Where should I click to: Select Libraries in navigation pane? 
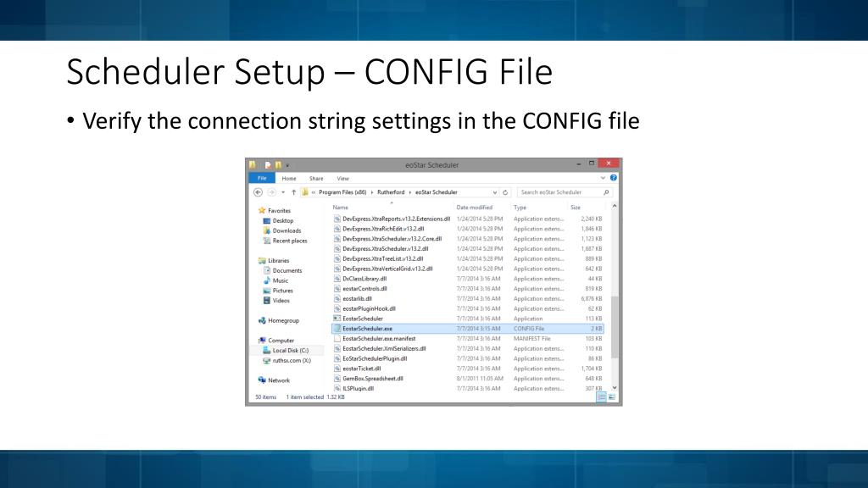(x=278, y=261)
